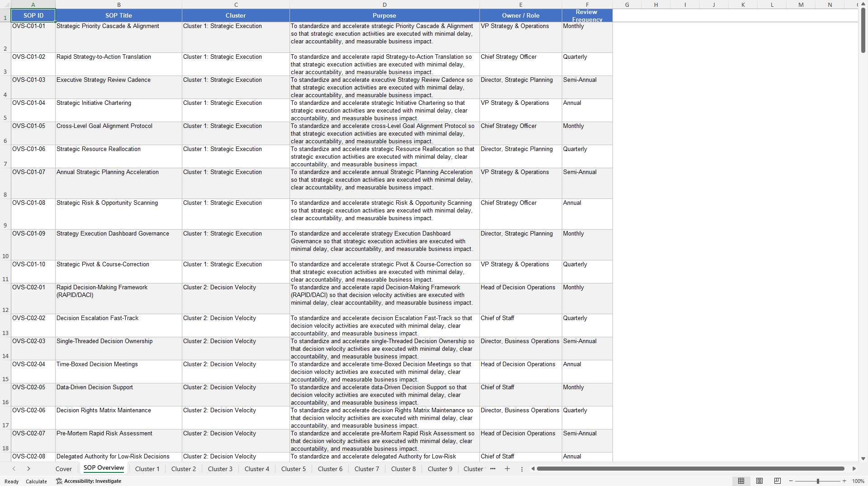
Task: Click the Review Frequency header cell
Action: (x=587, y=15)
